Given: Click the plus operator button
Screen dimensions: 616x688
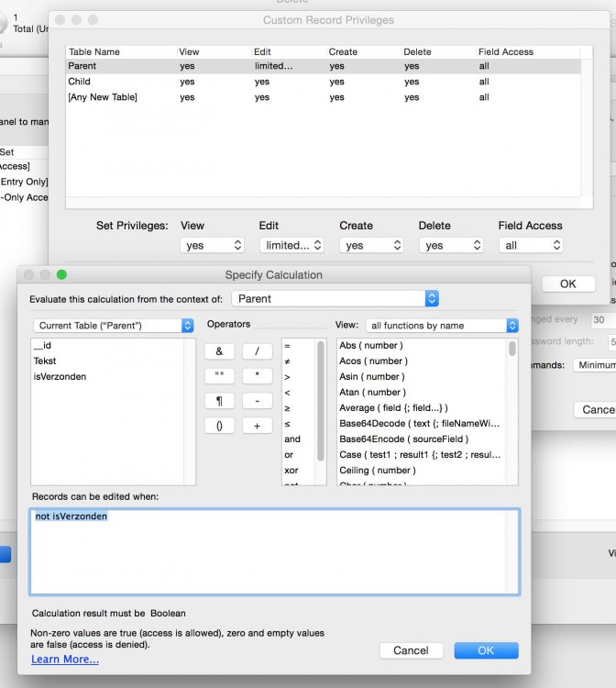Looking at the screenshot, I should click(x=257, y=426).
